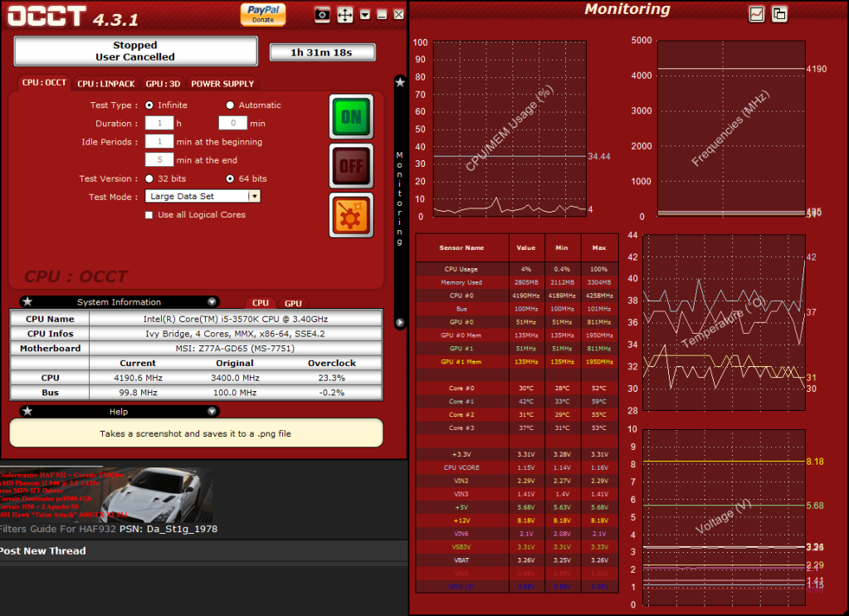Select the +12V sensor row
This screenshot has height=616, width=849.
tap(517, 521)
